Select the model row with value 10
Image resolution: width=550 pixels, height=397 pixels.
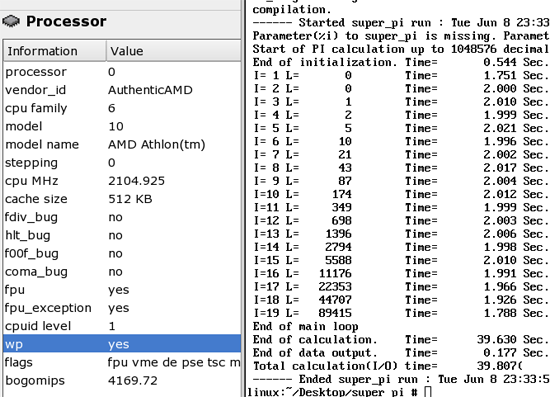(x=122, y=126)
